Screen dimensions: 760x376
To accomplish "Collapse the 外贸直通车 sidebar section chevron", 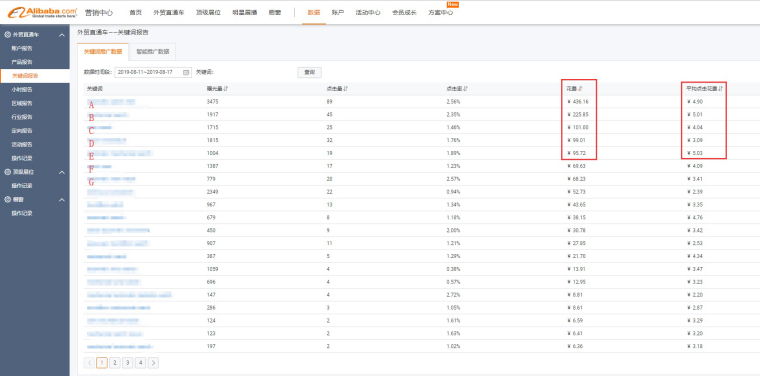I will click(x=62, y=35).
